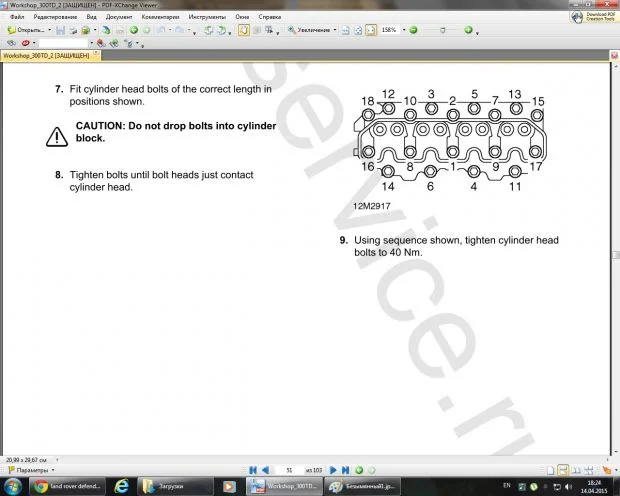Go to the next page arrow
Screen dimensions: 620x496
coord(334,469)
